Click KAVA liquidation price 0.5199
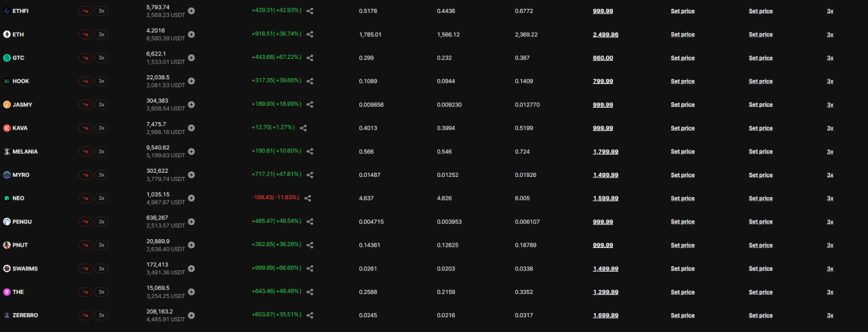868x332 pixels. tap(524, 128)
